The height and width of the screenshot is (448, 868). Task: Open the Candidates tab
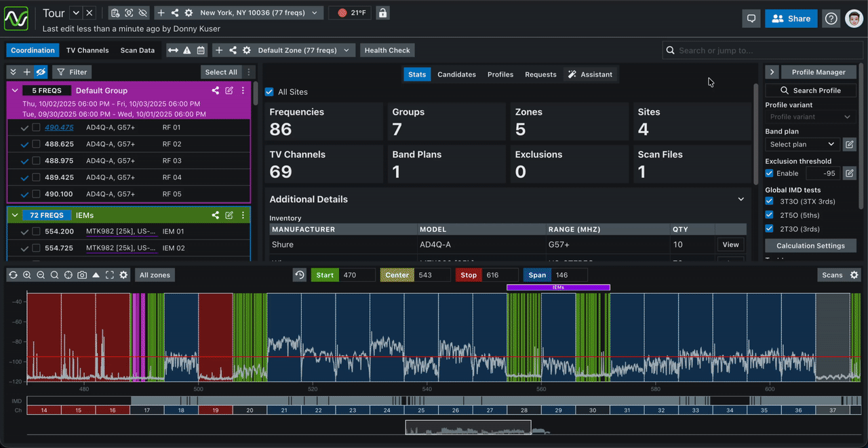pos(456,75)
